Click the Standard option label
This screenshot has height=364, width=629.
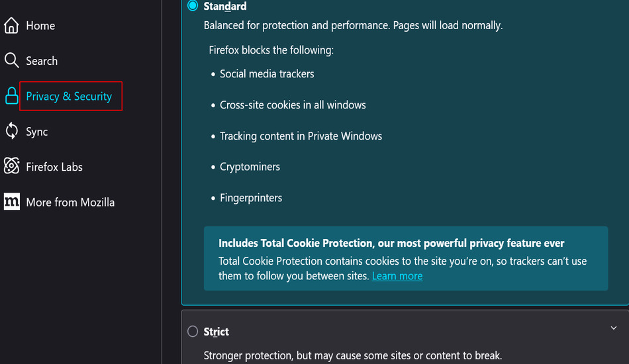tap(225, 6)
